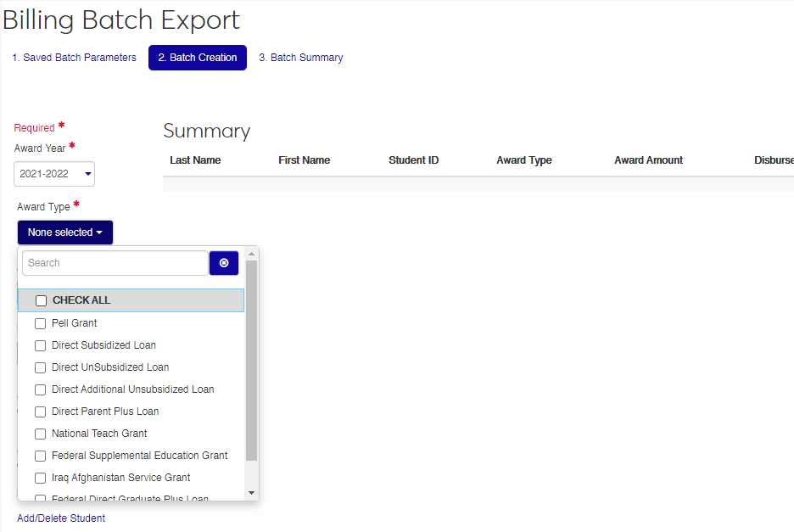Check Federal Supplemental Education Grant
Screen dimensions: 794x532
coord(40,456)
